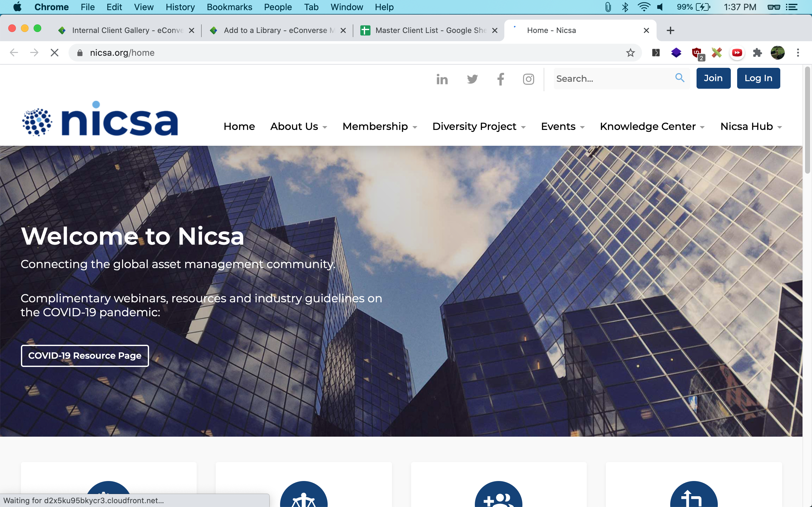
Task: Stop loading page with X button
Action: click(54, 53)
